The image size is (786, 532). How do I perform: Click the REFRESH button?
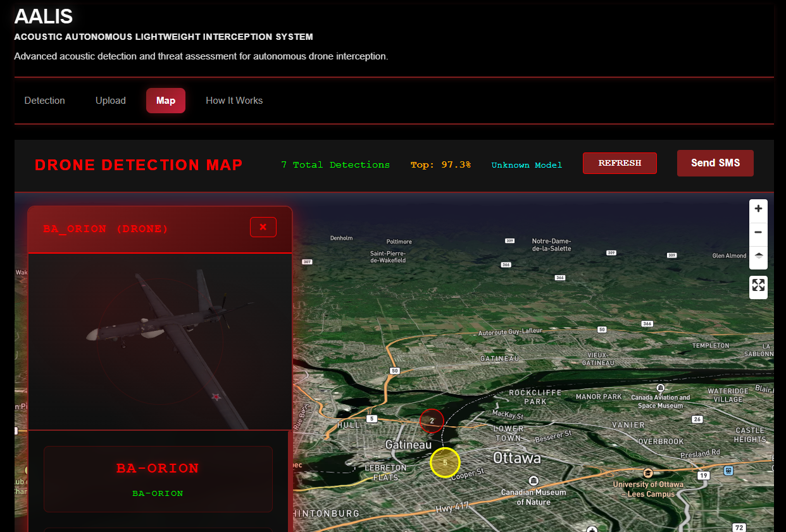coord(620,163)
